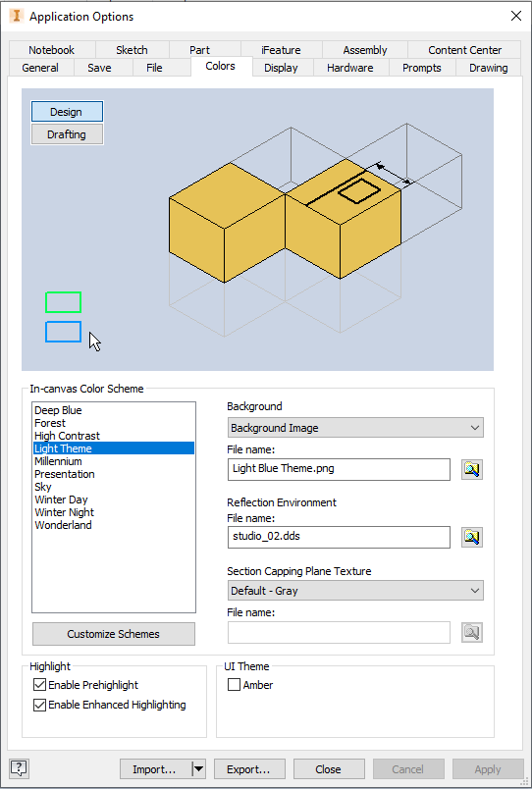Toggle Enable Prehighlight checkbox
532x789 pixels.
click(39, 685)
